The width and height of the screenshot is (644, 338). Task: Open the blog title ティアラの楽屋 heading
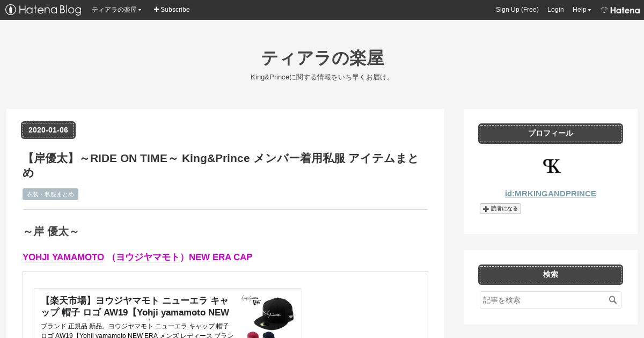322,58
